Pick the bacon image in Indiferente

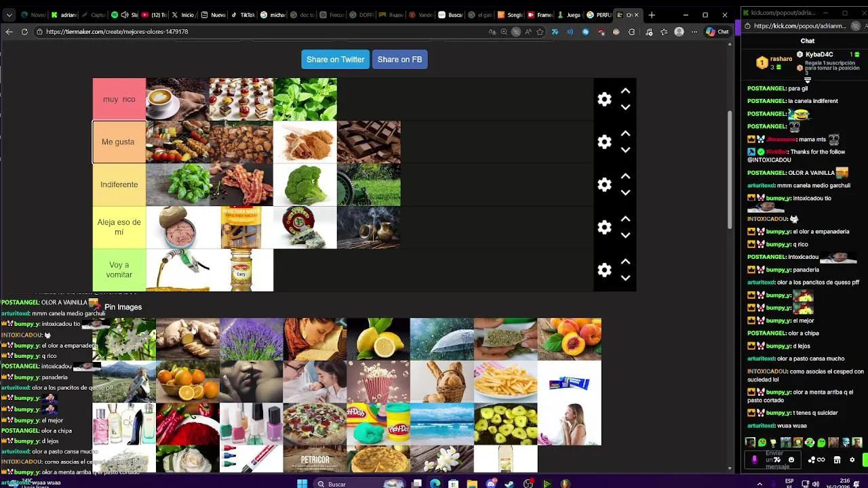(x=241, y=185)
